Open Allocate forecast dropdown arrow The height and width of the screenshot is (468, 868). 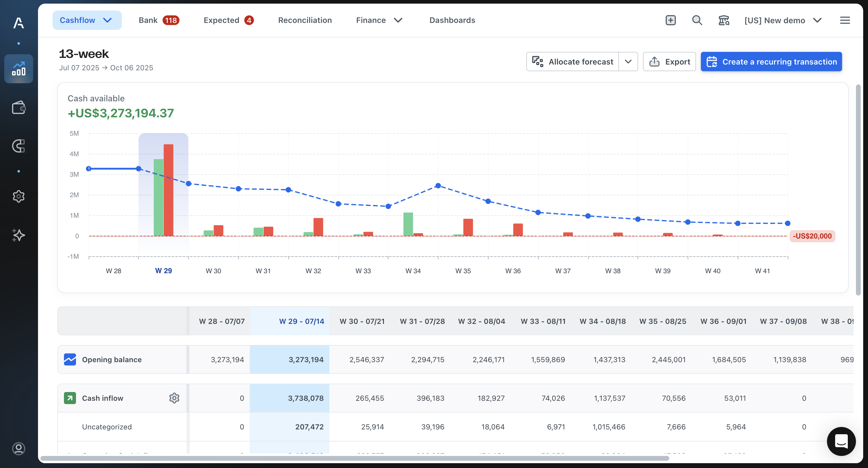628,62
